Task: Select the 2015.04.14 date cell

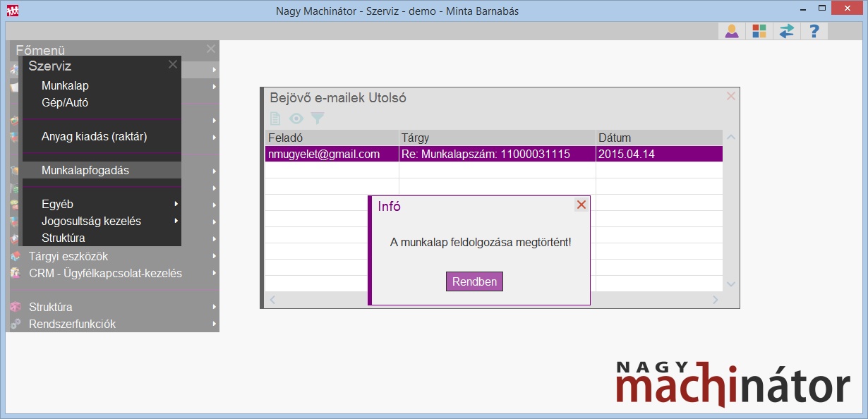Action: coord(659,154)
